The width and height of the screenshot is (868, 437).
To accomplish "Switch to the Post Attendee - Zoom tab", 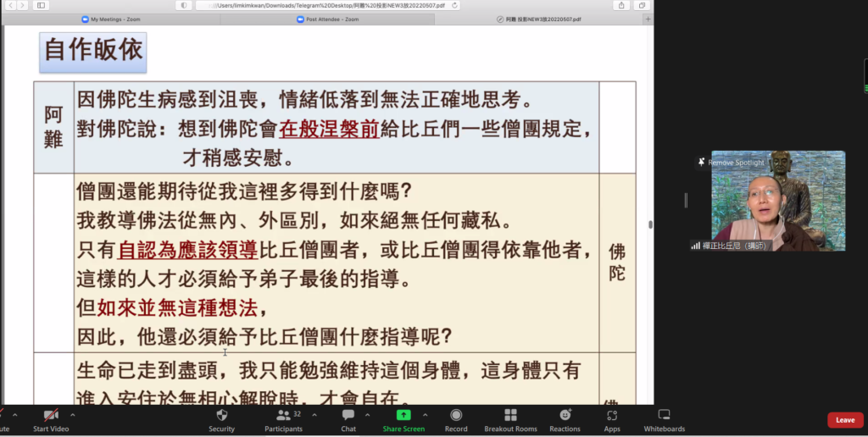I will pos(329,19).
